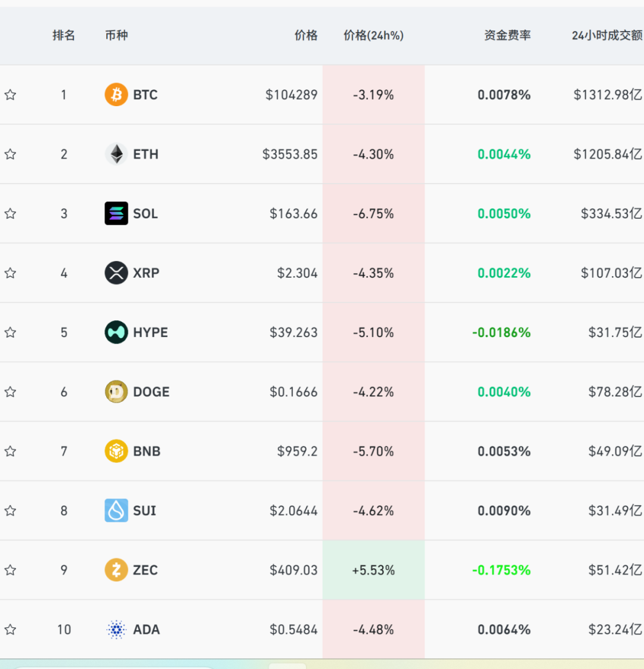
Task: Select the XRP coin logo
Action: coord(116,273)
